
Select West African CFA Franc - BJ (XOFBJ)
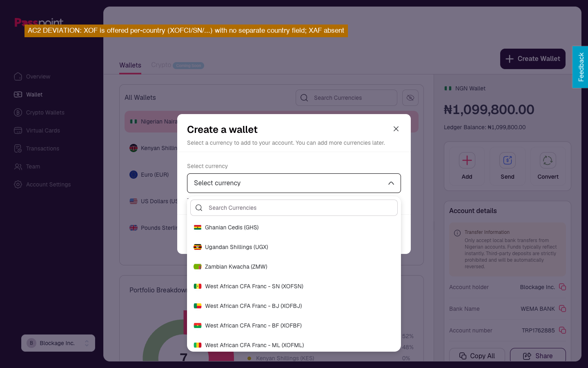(x=294, y=306)
